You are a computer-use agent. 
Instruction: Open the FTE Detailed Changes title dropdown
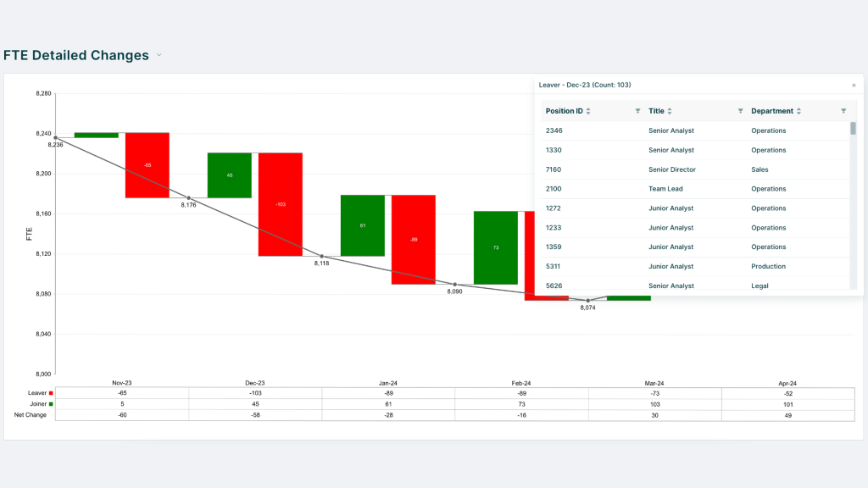(159, 55)
